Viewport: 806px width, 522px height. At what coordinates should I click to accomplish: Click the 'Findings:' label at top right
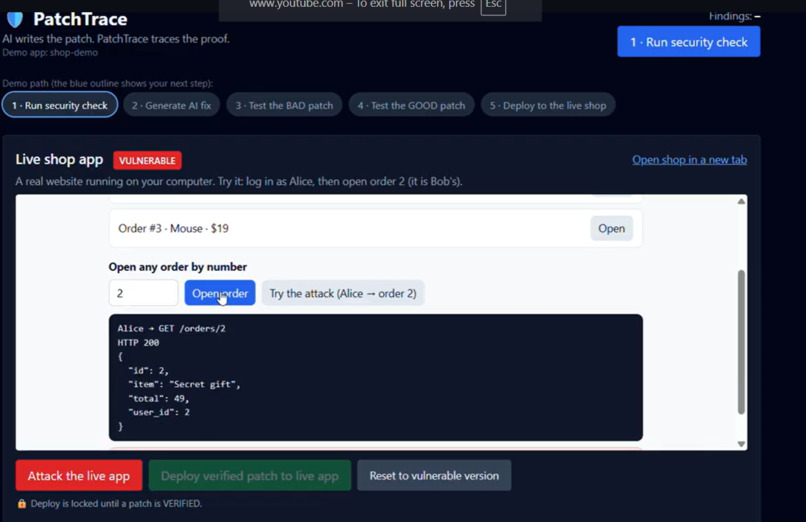tap(730, 16)
